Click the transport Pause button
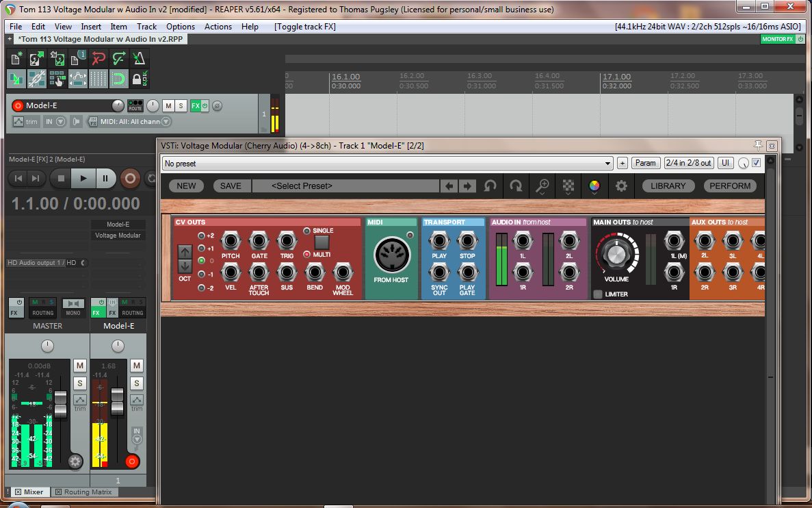Viewport: 812px width, 508px height. (x=105, y=178)
